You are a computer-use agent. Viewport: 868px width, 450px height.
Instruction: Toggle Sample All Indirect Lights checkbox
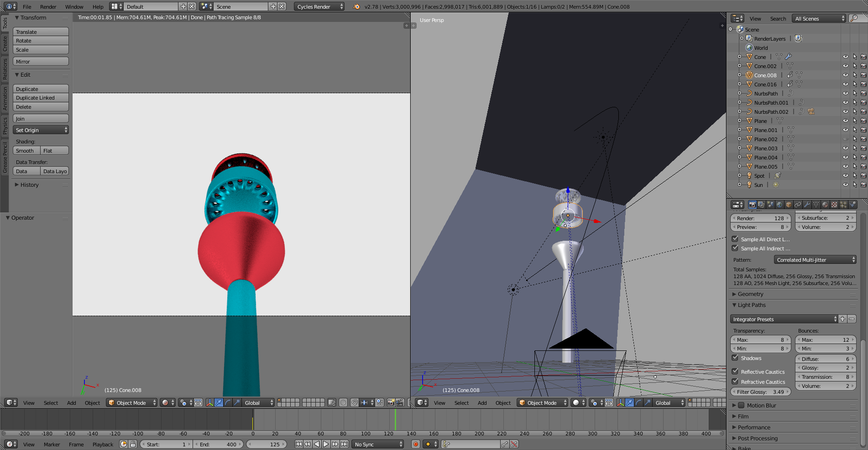(x=735, y=248)
